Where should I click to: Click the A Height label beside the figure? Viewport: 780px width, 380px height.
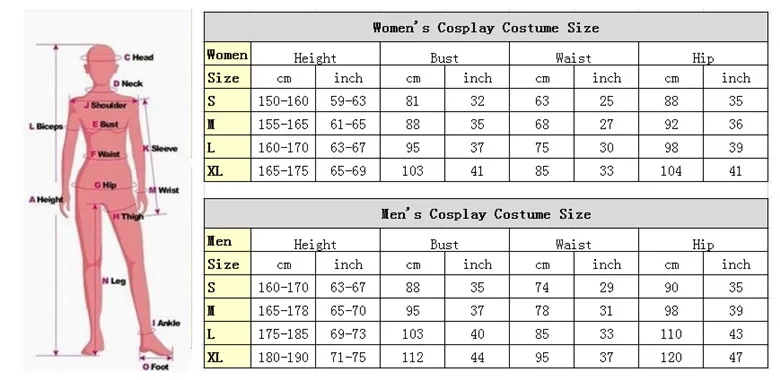tap(46, 200)
